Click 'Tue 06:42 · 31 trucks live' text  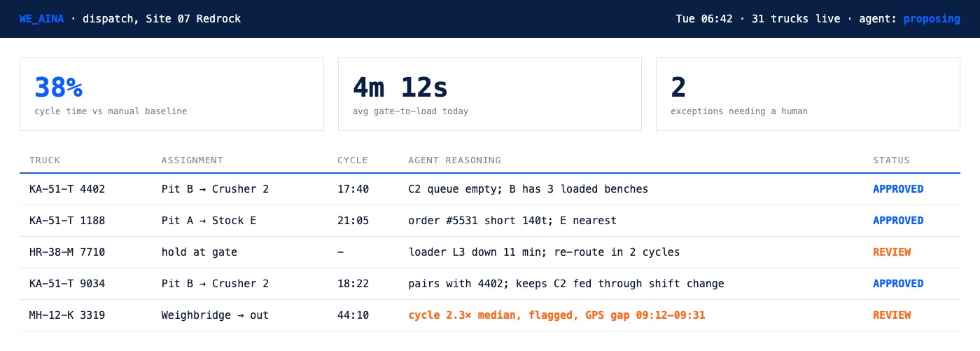click(758, 19)
